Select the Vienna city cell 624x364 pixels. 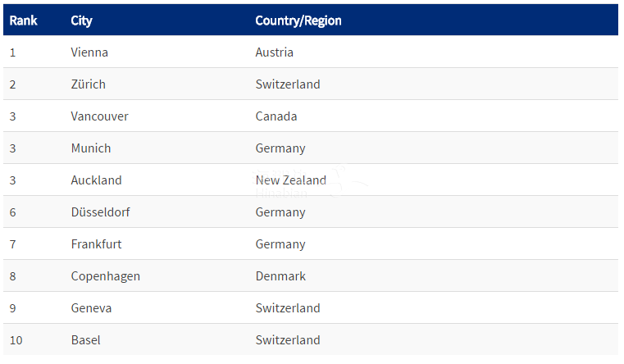tap(89, 52)
